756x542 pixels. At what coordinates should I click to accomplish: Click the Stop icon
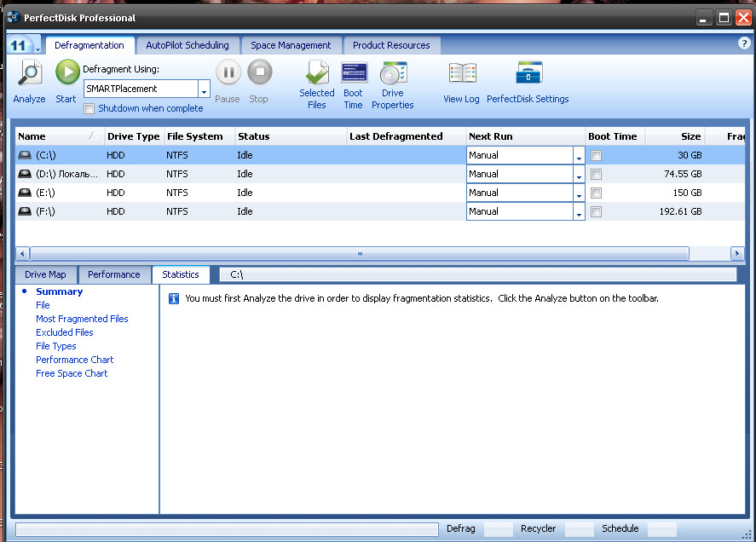click(260, 72)
